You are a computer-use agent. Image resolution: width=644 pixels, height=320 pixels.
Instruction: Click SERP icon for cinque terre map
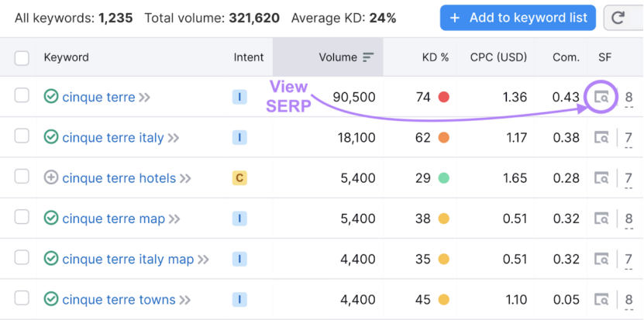click(601, 219)
